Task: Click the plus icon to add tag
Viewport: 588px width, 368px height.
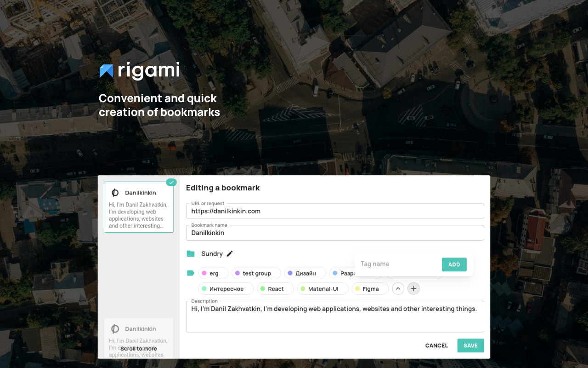Action: (x=413, y=288)
